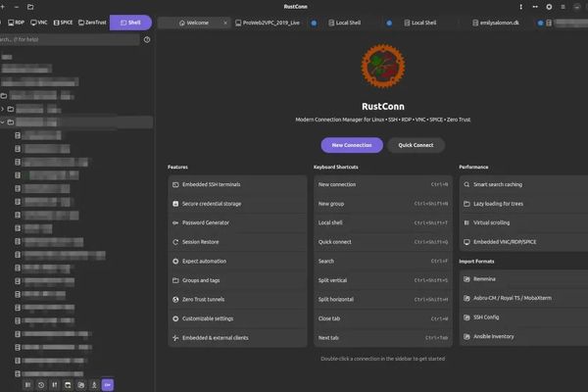
Task: Select Session Restore row
Action: tap(238, 242)
